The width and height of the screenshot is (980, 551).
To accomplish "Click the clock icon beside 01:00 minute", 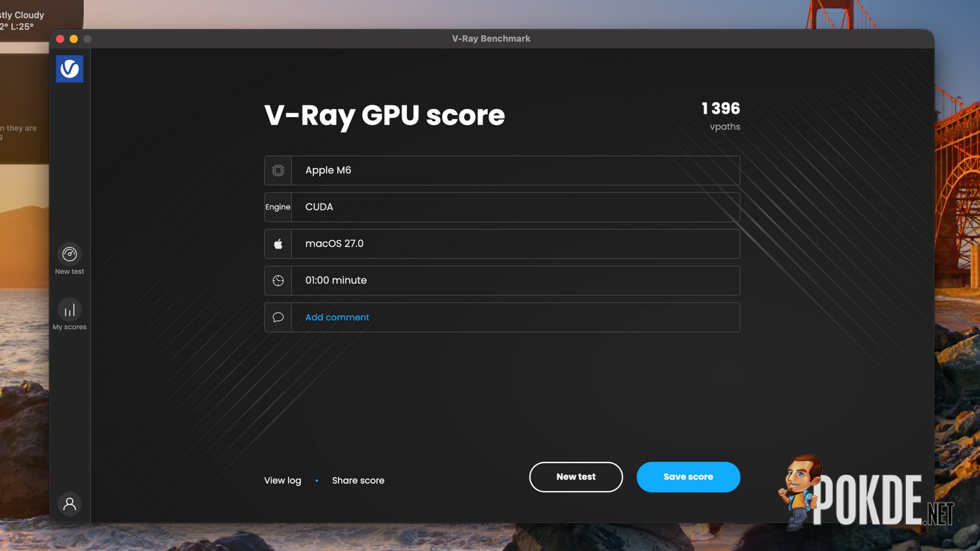I will click(278, 281).
